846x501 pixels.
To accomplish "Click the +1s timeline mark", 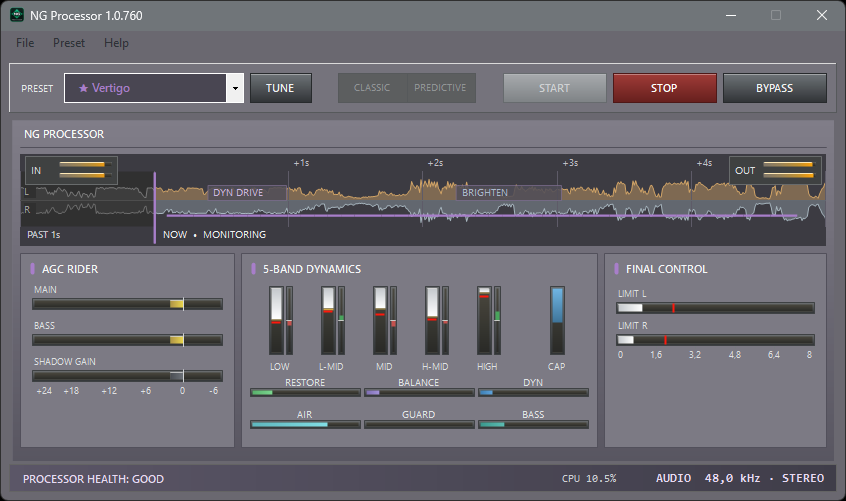I will coord(301,163).
